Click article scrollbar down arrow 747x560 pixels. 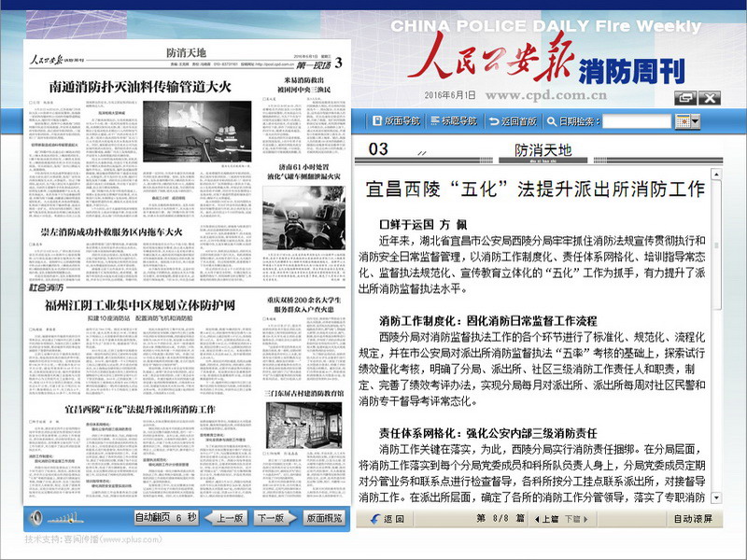click(x=716, y=498)
